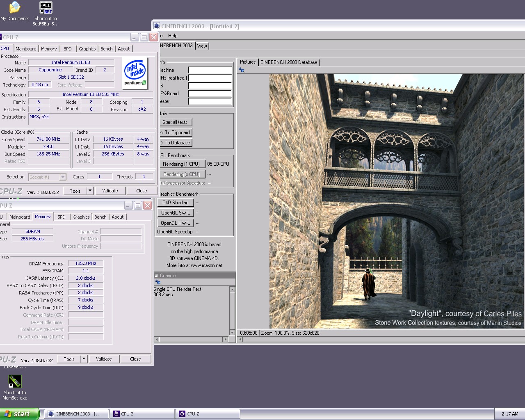The height and width of the screenshot is (420, 525).
Task: Click the Start all tests button
Action: click(x=175, y=122)
